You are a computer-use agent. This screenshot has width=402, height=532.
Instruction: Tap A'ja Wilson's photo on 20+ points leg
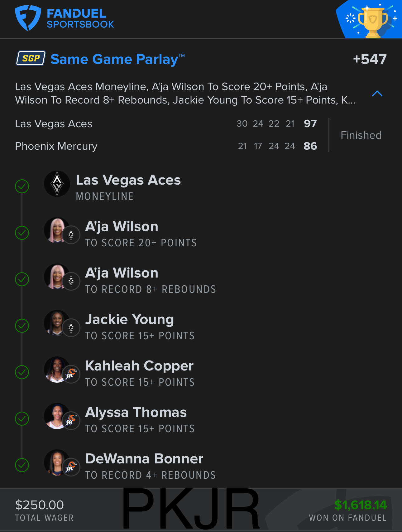(57, 230)
